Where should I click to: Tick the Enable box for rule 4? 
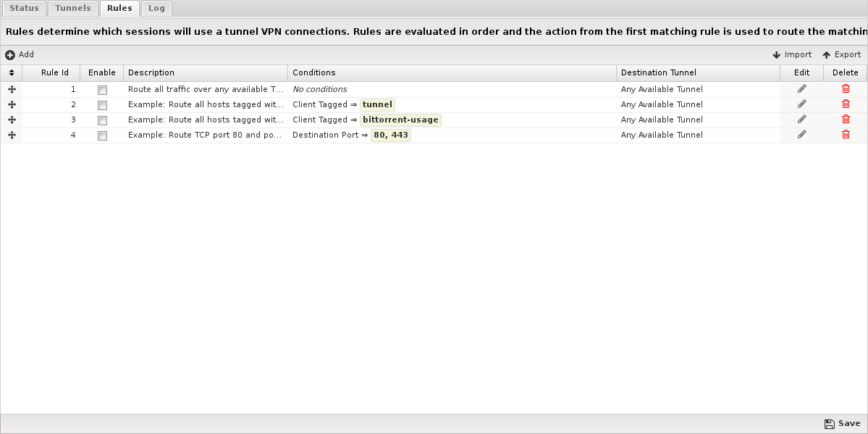[102, 135]
